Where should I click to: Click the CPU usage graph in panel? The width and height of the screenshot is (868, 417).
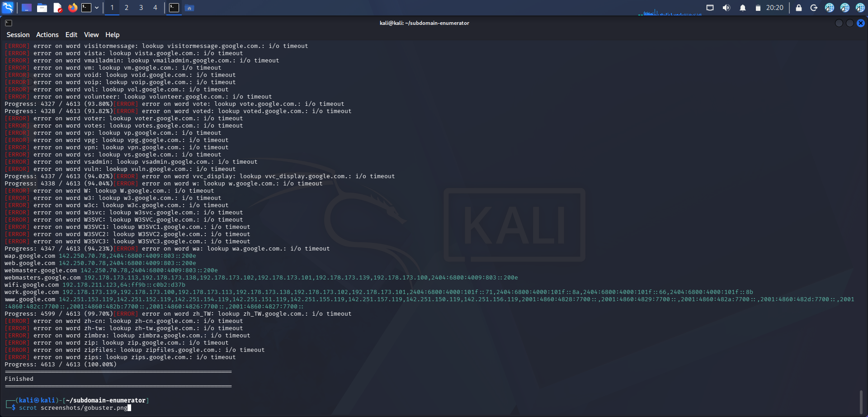[x=670, y=12]
